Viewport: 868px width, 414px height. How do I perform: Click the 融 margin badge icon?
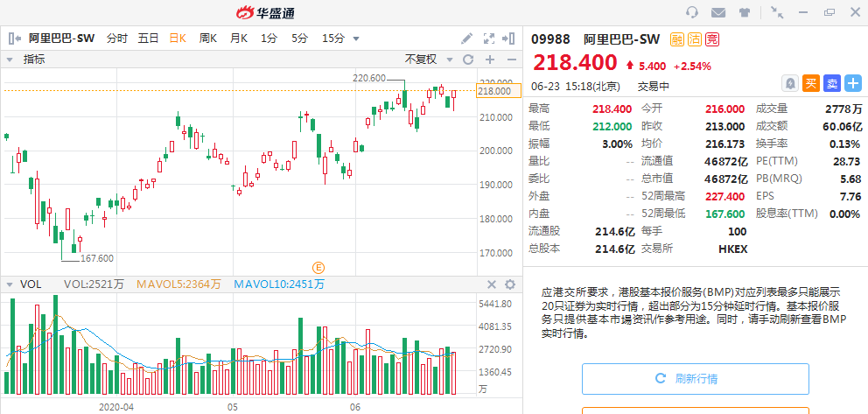point(677,39)
